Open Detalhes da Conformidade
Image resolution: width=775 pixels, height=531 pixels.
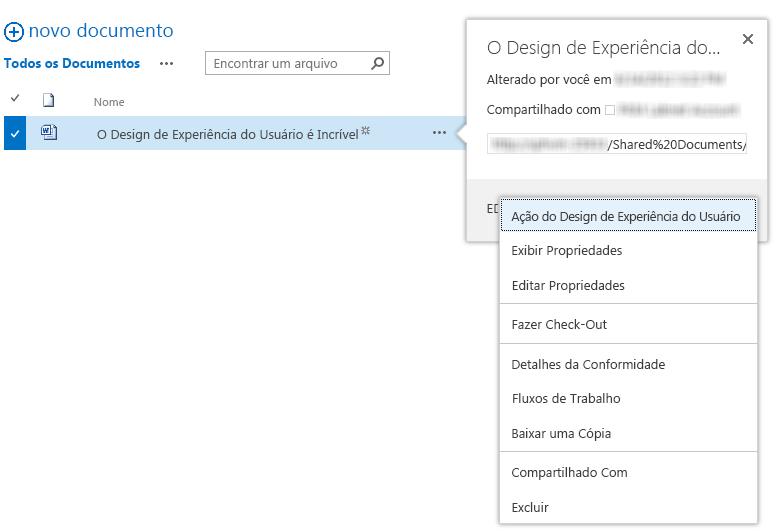click(x=628, y=364)
